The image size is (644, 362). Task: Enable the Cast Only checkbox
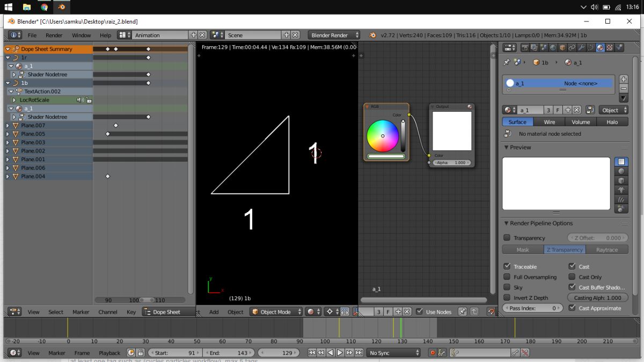572,277
